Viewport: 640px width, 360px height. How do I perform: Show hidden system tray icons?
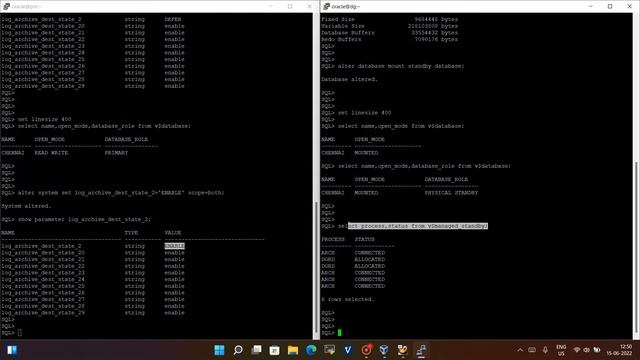point(520,350)
